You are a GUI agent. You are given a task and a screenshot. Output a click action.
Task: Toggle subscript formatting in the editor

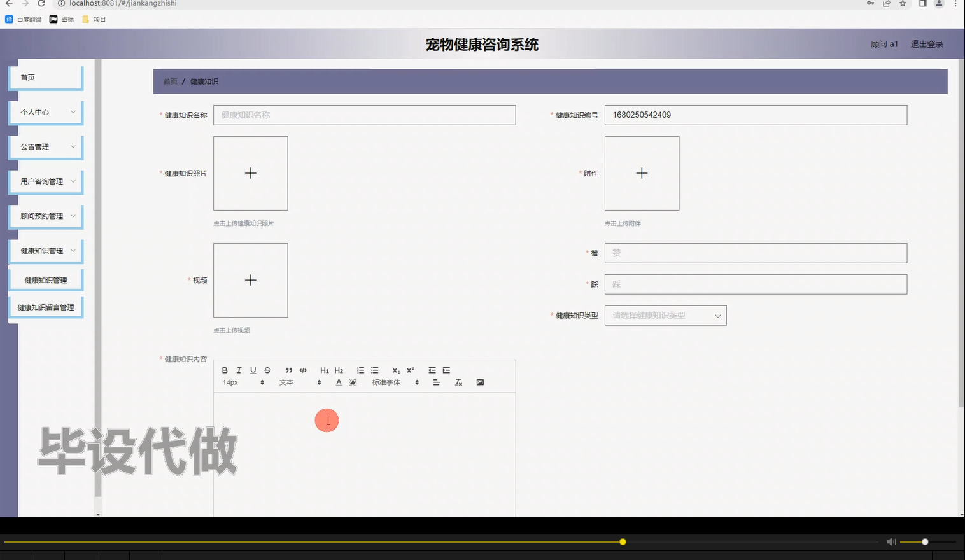[x=395, y=370]
